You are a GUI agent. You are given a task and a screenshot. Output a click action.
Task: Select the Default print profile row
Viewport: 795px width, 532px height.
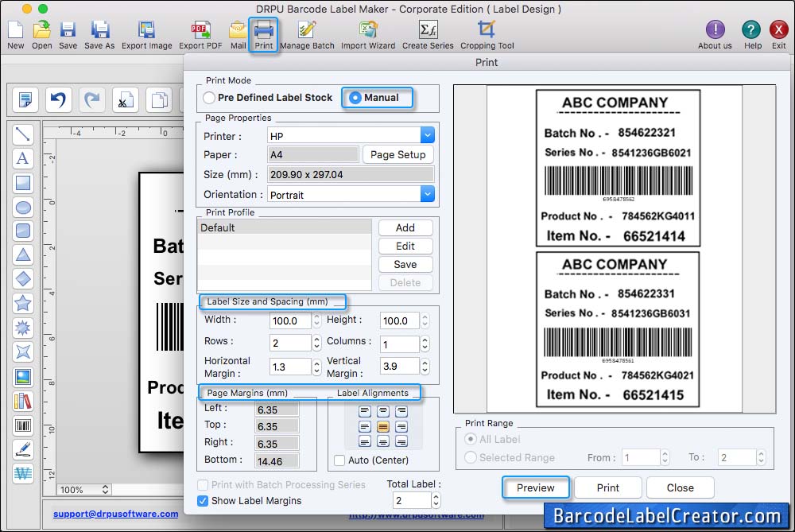pyautogui.click(x=285, y=227)
